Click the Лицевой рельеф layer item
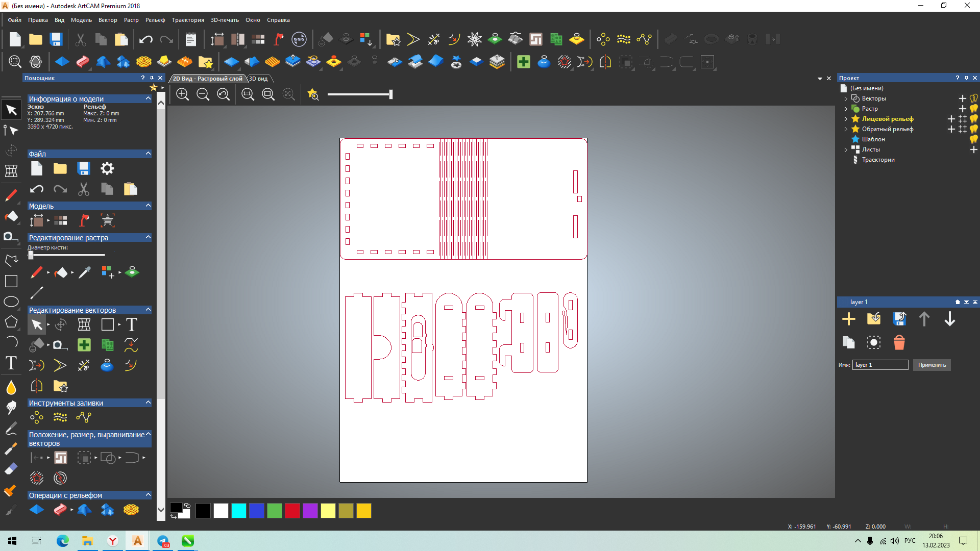The height and width of the screenshot is (551, 980). click(887, 118)
